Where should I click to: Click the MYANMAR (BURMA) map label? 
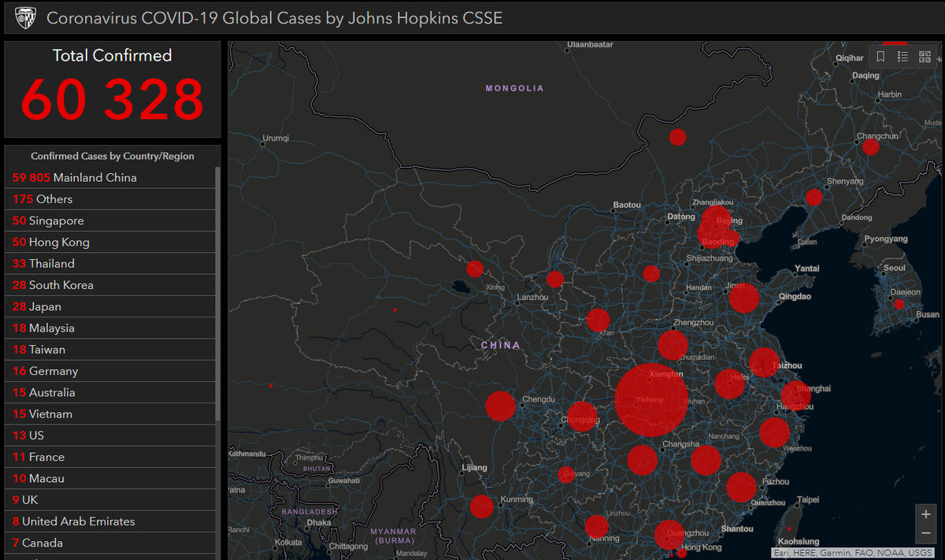(x=393, y=536)
